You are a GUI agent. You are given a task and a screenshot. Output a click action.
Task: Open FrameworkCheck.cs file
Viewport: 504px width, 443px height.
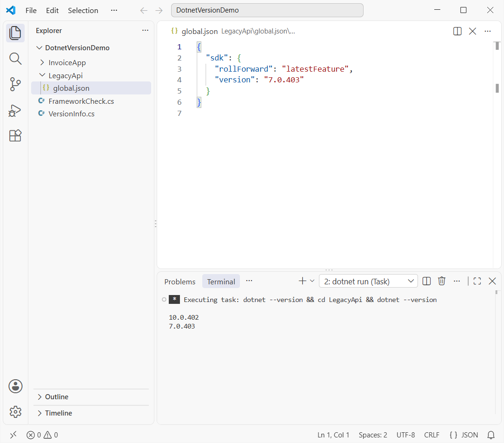coord(91,101)
